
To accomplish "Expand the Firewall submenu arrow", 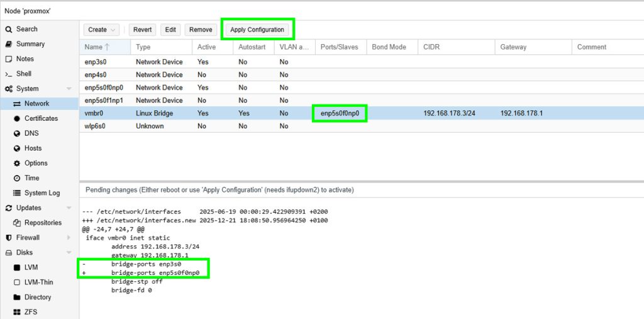I will pos(69,238).
